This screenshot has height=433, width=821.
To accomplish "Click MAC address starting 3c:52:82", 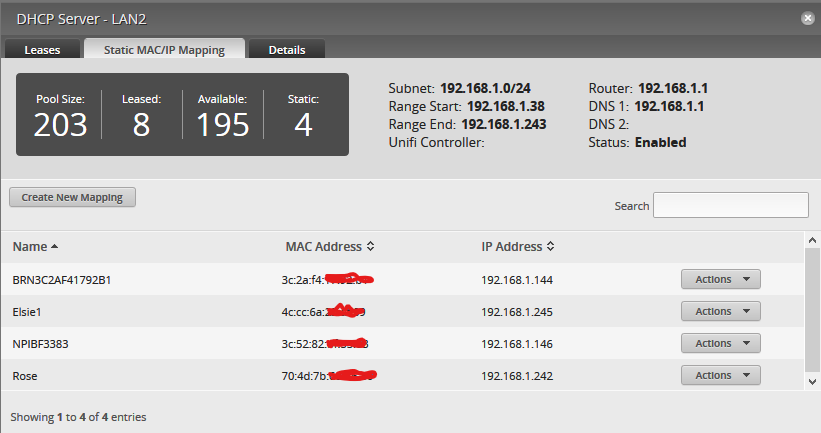I will [x=325, y=343].
